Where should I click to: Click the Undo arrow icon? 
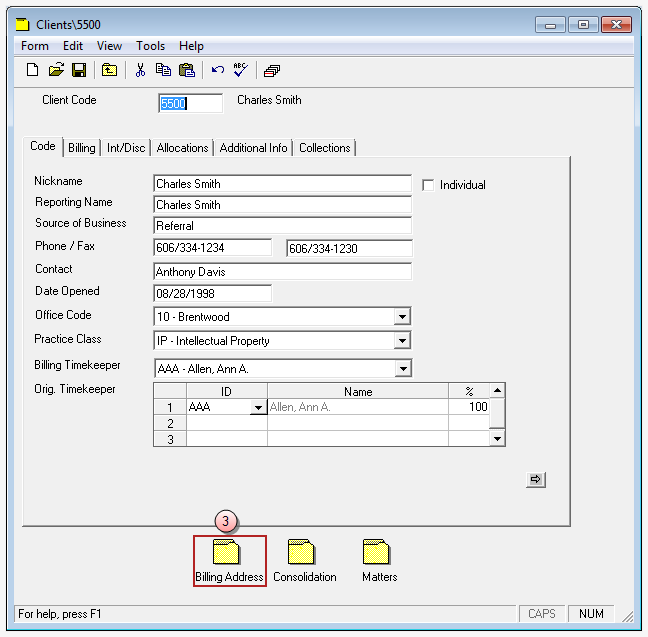(x=217, y=70)
